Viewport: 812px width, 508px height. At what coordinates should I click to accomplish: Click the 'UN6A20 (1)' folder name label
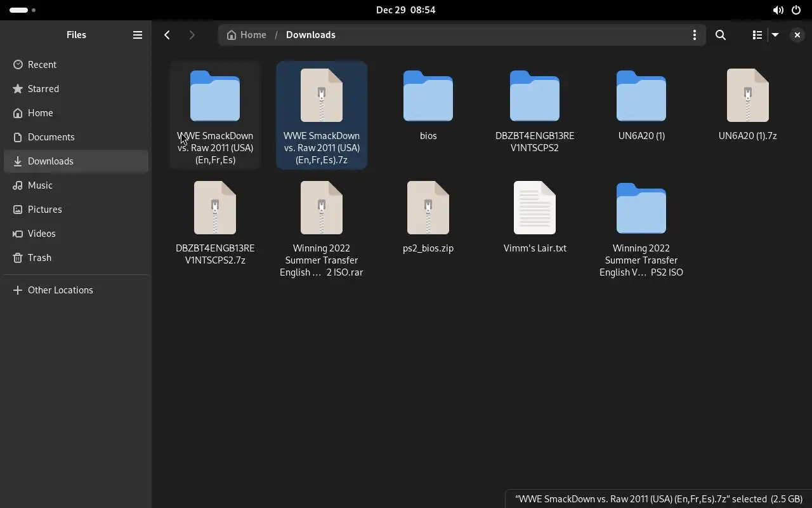click(641, 136)
